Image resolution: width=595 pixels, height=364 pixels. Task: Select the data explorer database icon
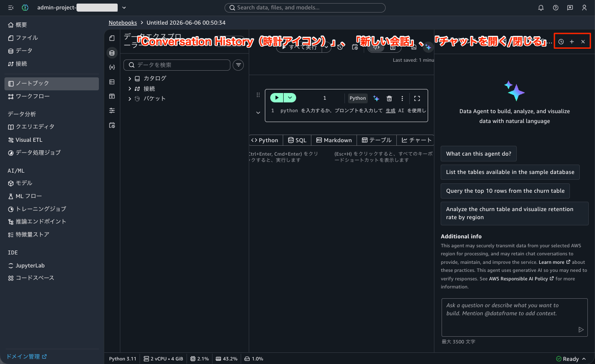pyautogui.click(x=112, y=53)
